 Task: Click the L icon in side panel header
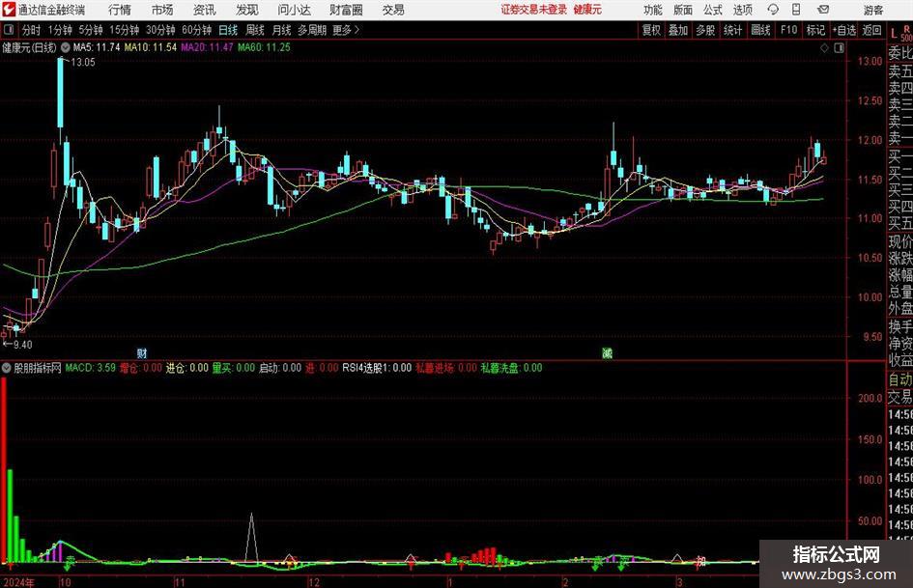point(894,34)
